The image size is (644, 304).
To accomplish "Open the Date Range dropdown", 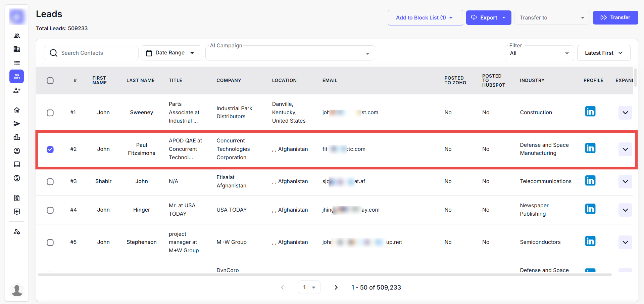I will [x=171, y=53].
